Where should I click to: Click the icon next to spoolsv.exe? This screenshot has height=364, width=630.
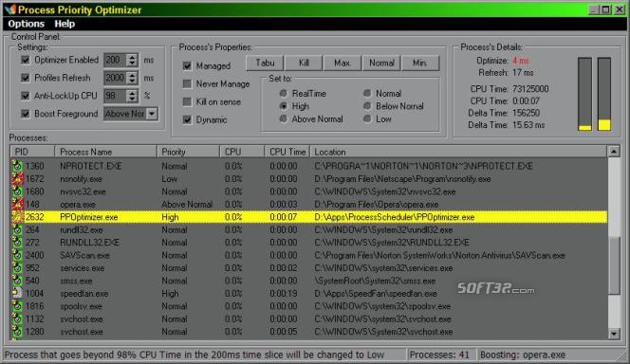click(17, 306)
